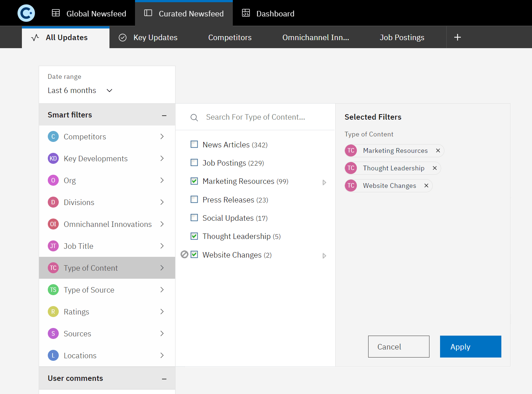Click the Dashboard chart icon
This screenshot has width=532, height=394.
coord(246,13)
